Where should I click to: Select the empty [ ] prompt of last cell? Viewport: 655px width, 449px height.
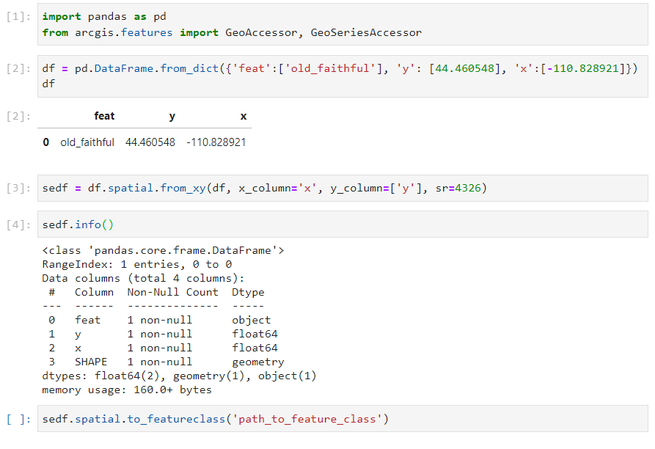point(17,419)
